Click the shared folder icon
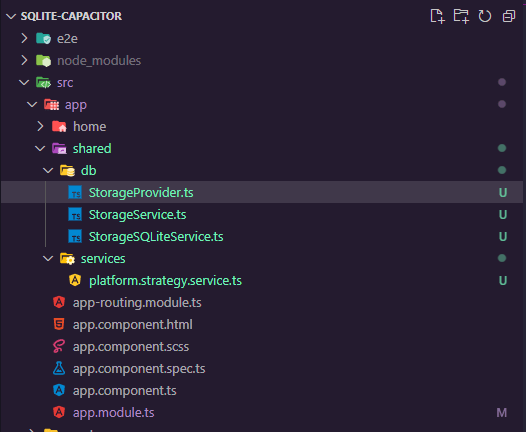 [59, 148]
